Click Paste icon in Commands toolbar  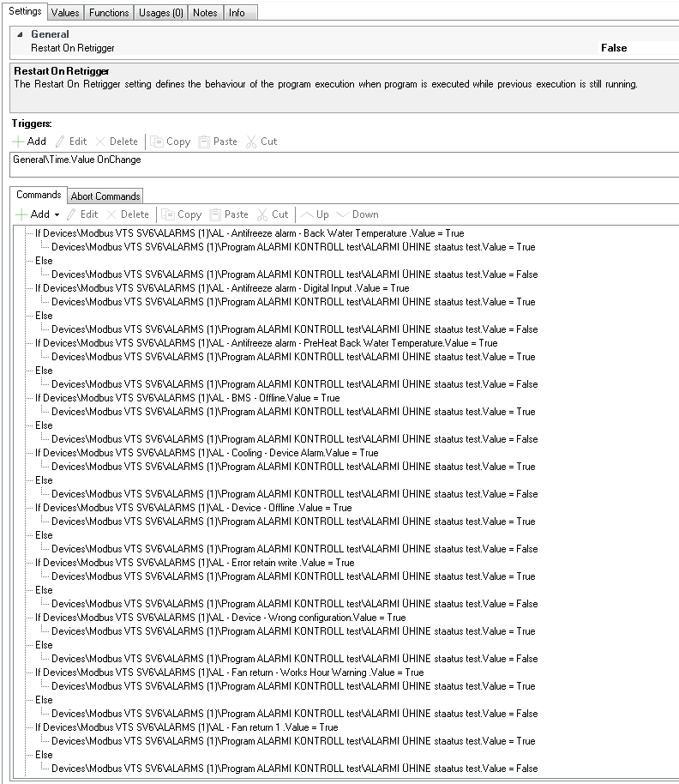[x=215, y=214]
